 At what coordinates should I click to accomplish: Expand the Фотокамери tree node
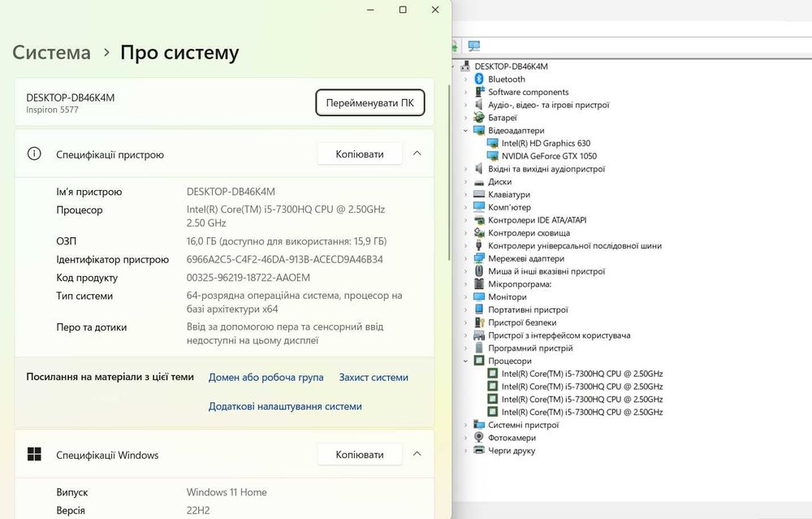[465, 438]
